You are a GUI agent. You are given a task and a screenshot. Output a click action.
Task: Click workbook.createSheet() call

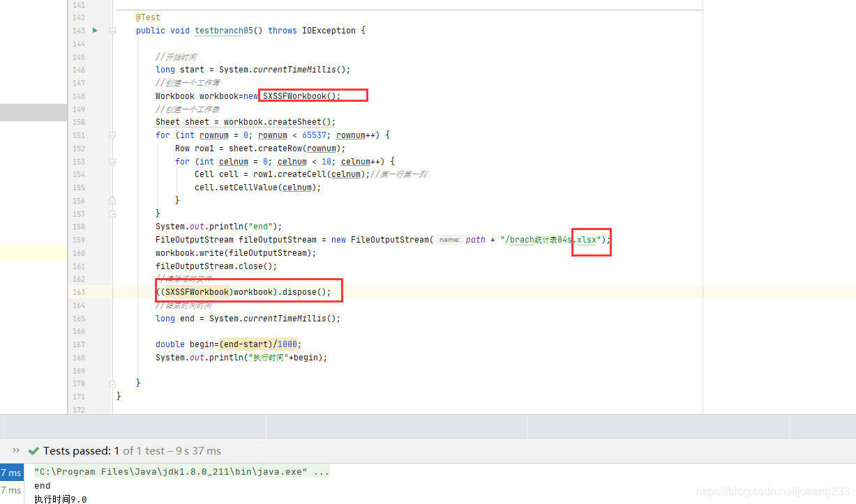coord(280,122)
